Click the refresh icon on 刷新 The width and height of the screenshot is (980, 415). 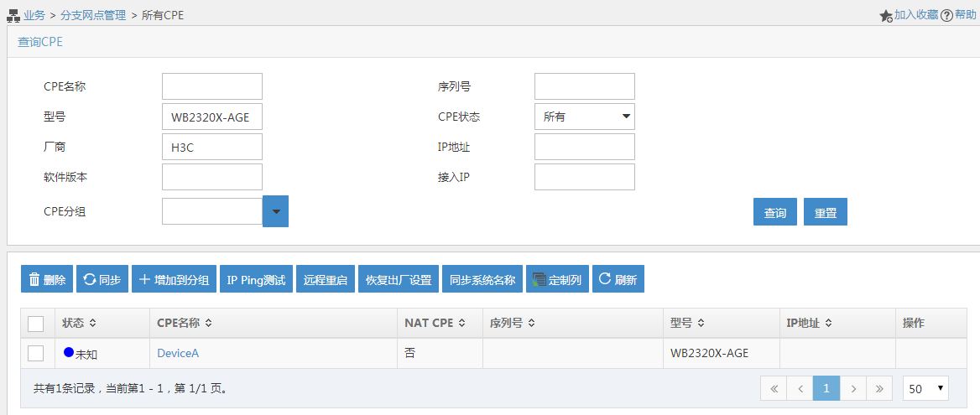coord(605,278)
